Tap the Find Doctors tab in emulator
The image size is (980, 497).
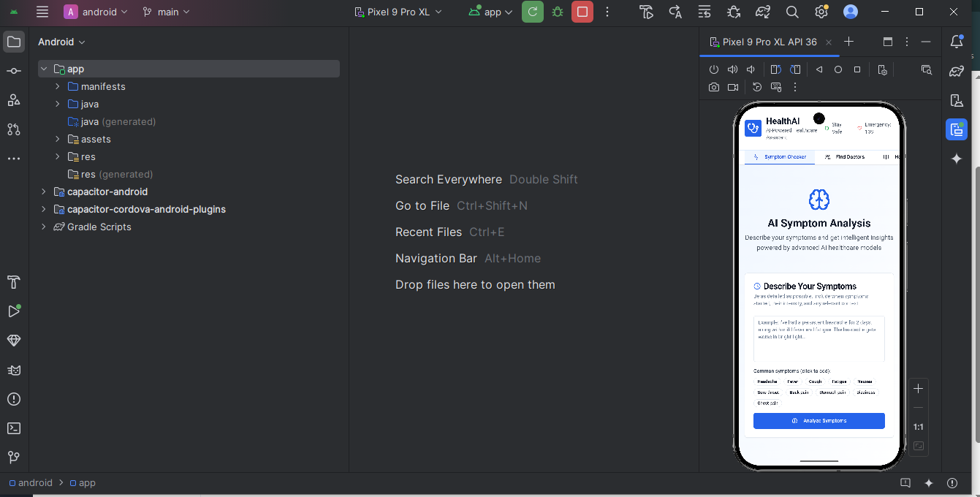tap(845, 156)
